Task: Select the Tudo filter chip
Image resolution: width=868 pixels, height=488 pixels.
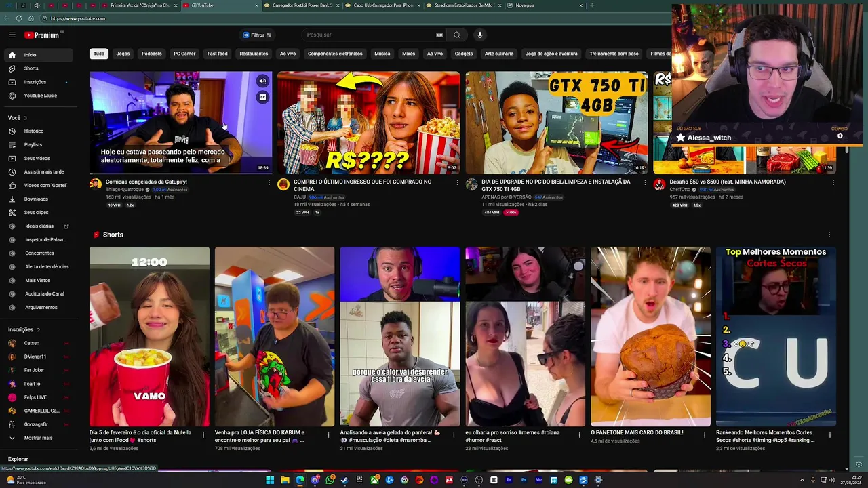Action: pos(99,54)
